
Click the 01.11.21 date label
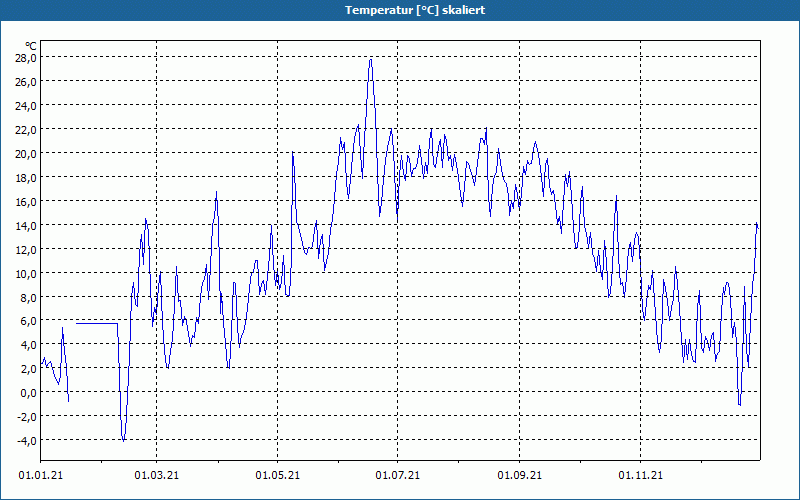coord(640,476)
